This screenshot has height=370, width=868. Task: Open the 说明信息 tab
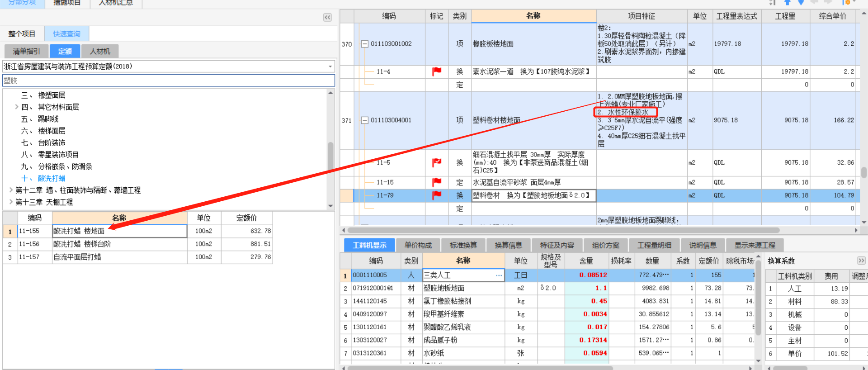coord(703,245)
